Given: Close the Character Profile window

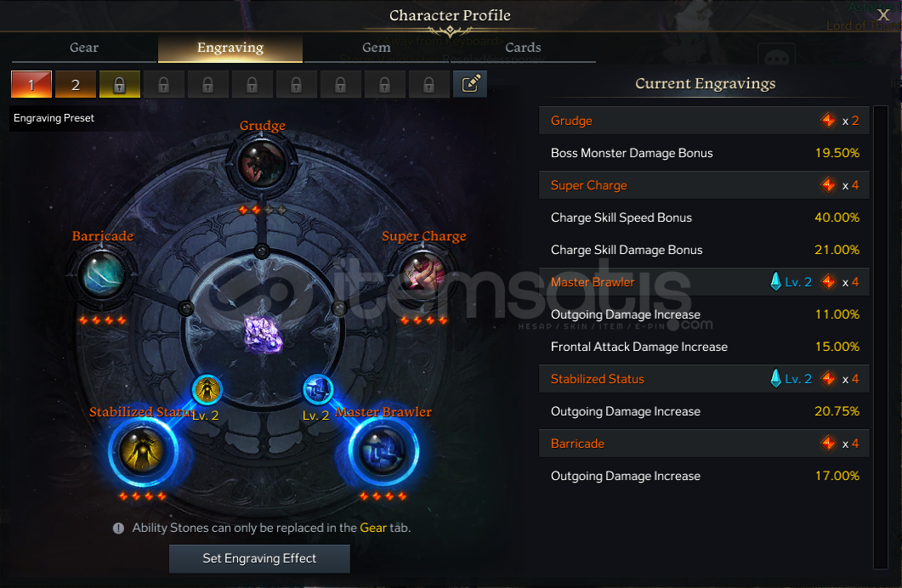Looking at the screenshot, I should tap(883, 15).
